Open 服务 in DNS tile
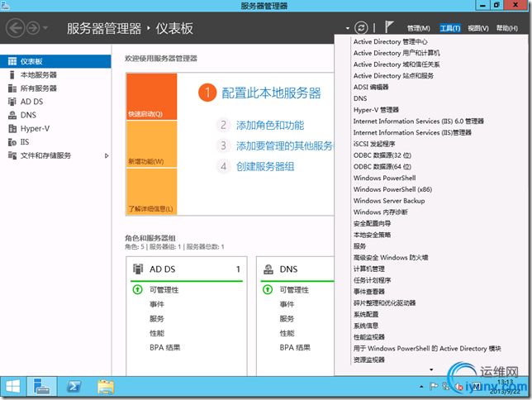This screenshot has width=532, height=400. coord(287,318)
